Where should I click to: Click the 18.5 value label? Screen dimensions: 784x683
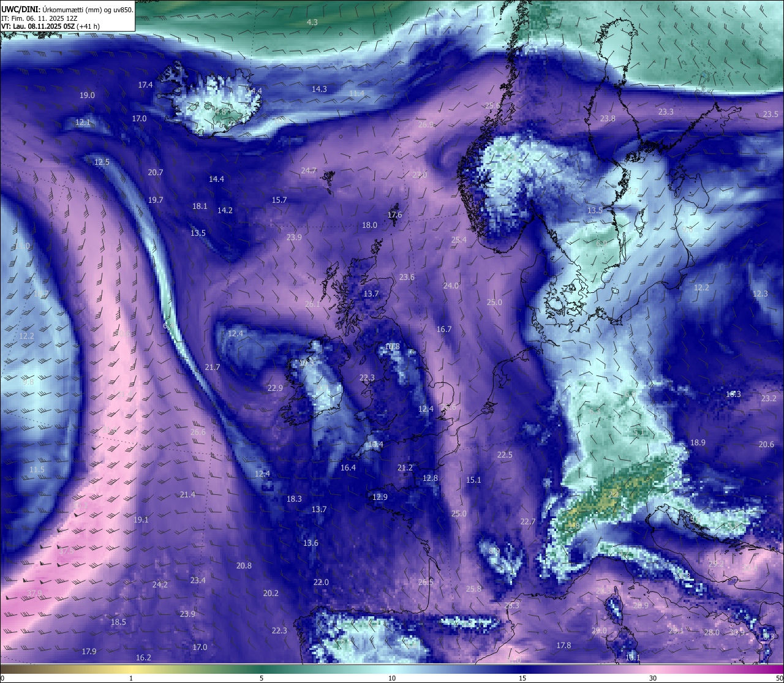click(x=118, y=622)
